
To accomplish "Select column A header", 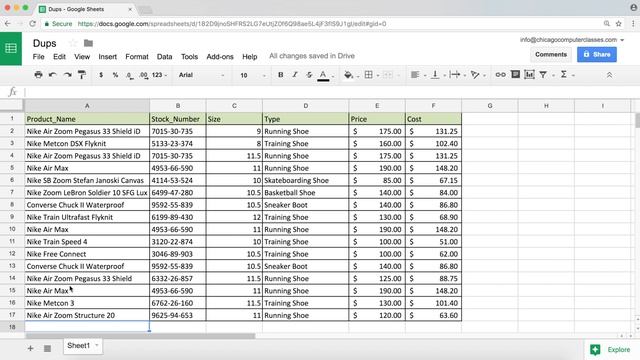I will tap(87, 106).
